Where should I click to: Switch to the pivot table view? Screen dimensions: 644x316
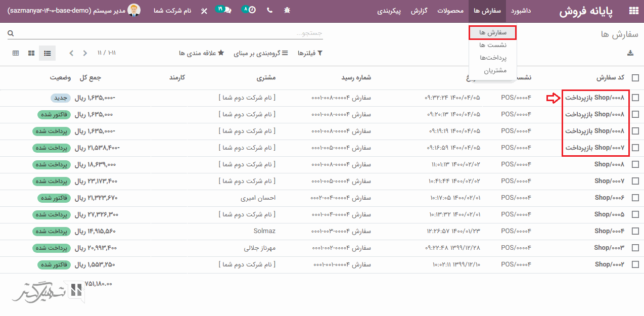[x=16, y=53]
